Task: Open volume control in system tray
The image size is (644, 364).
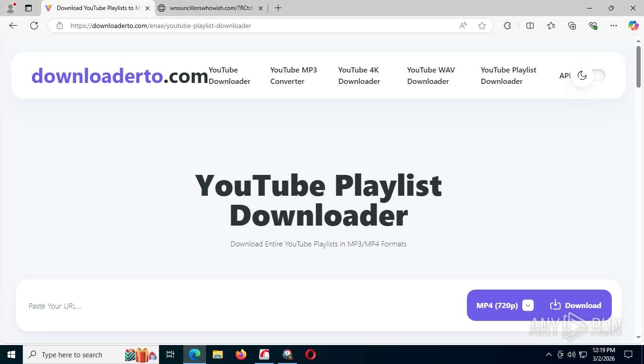Action: pyautogui.click(x=572, y=355)
